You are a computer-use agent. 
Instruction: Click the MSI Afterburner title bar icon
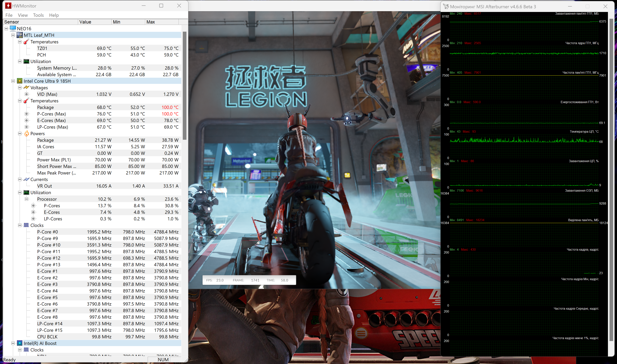coord(446,7)
